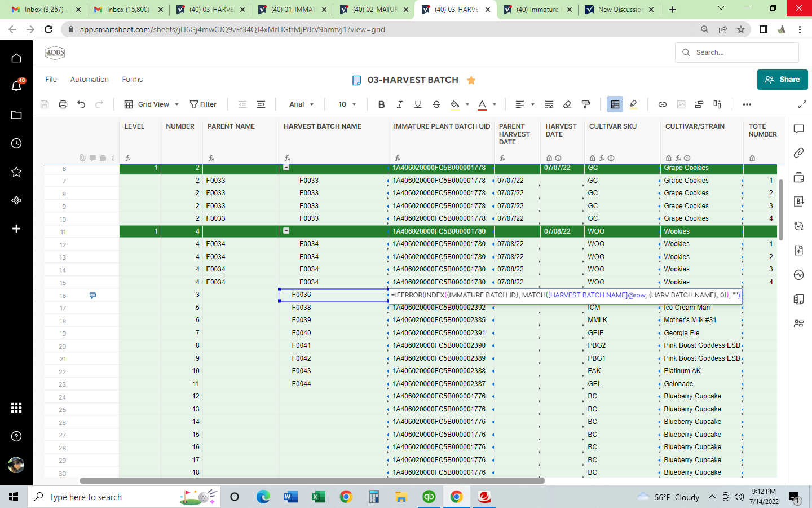Viewport: 812px width, 508px height.
Task: Click Windows Start button
Action: point(14,497)
